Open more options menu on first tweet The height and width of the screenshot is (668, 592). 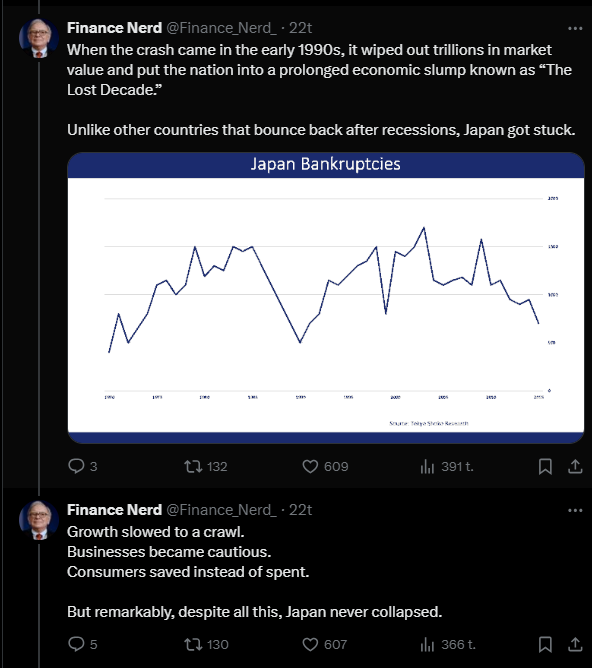click(x=575, y=29)
